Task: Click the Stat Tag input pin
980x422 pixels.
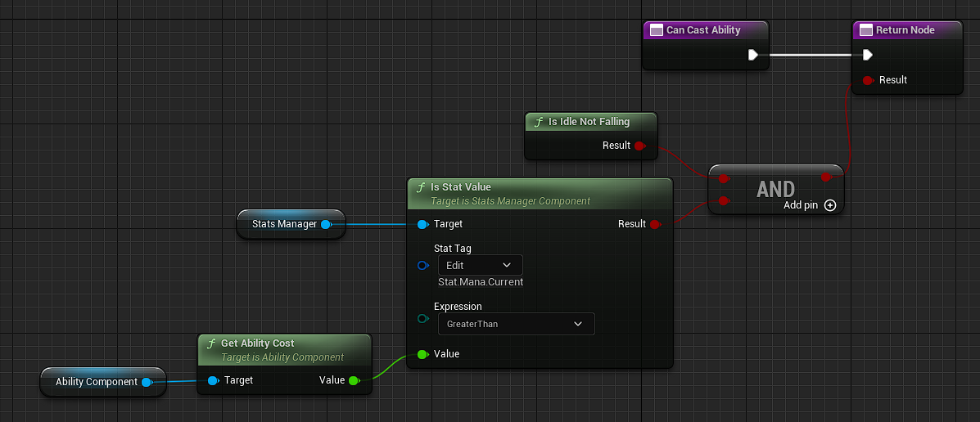Action: coord(422,265)
